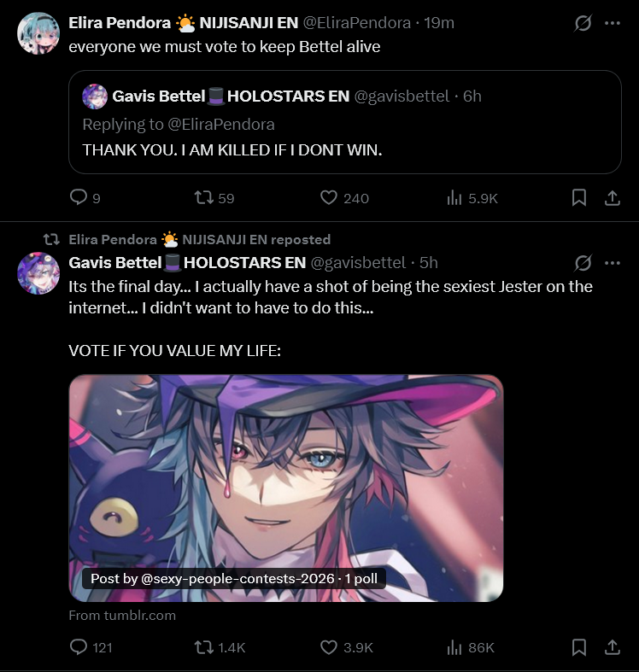Image resolution: width=639 pixels, height=672 pixels.
Task: Bookmark Gavis Bettel's jester post
Action: 579,647
